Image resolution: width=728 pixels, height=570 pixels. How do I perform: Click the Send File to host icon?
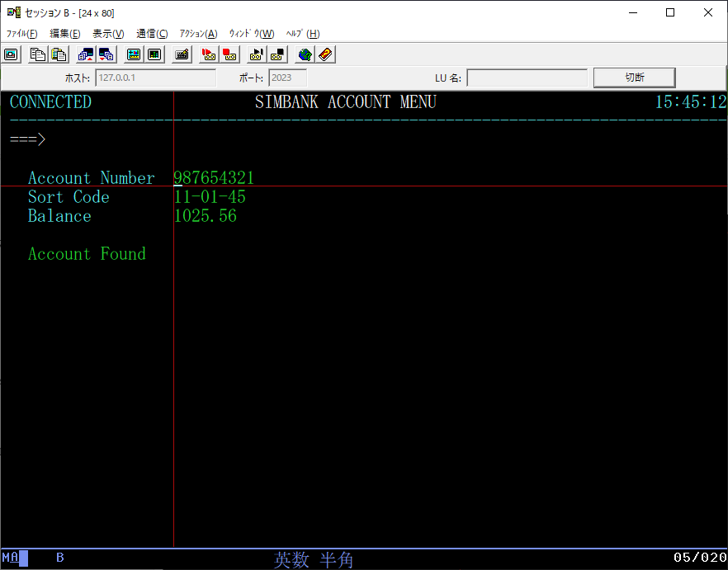(86, 54)
